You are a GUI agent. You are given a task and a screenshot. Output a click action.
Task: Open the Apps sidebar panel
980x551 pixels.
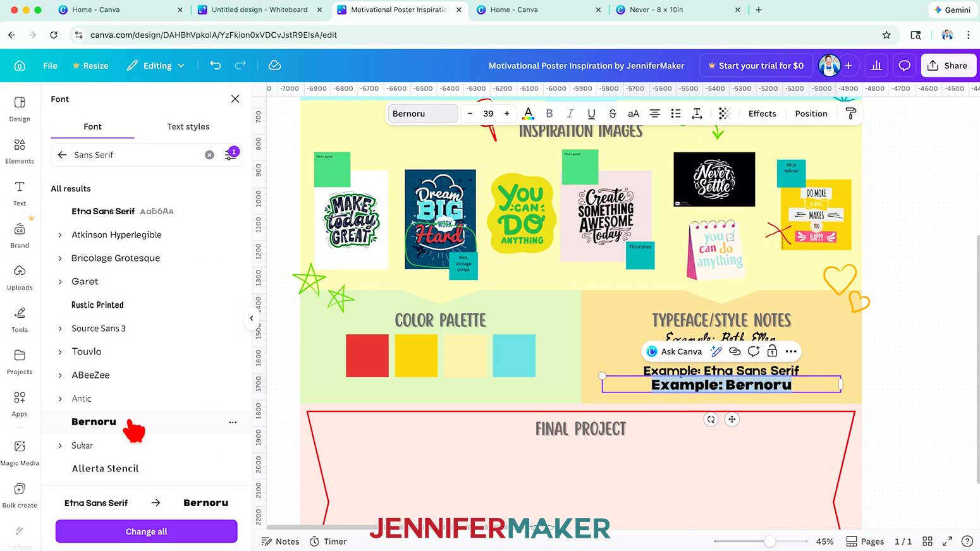pos(20,404)
